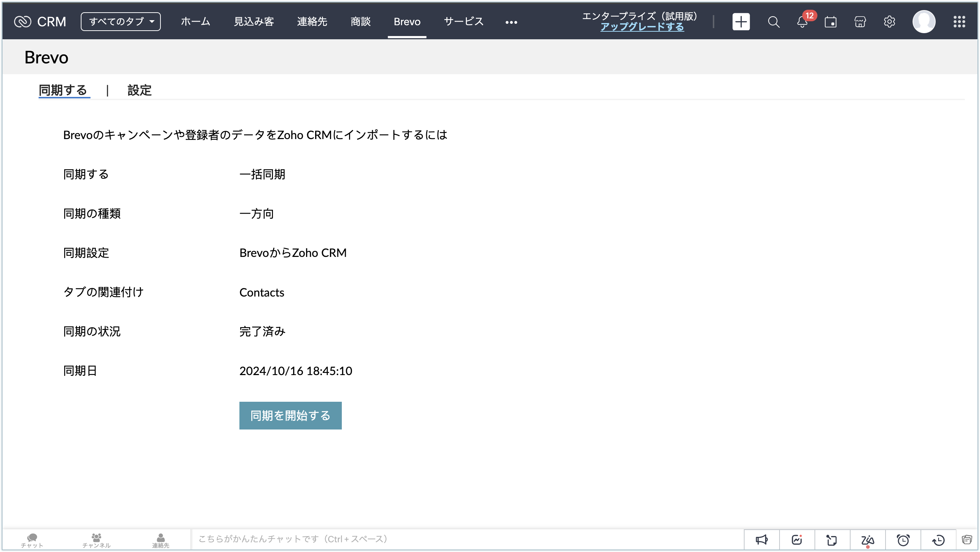Viewport: 980px width, 552px height.
Task: Switch to the 設定 tab
Action: (x=139, y=90)
